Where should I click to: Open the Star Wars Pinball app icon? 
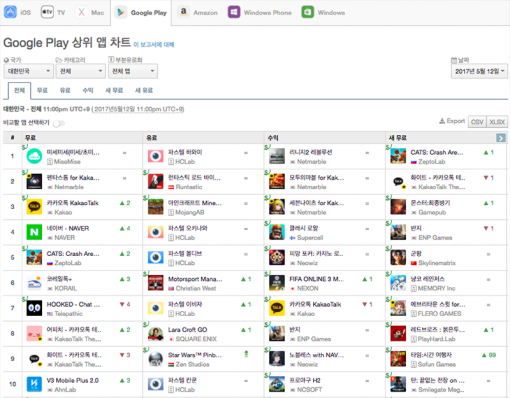tap(156, 359)
